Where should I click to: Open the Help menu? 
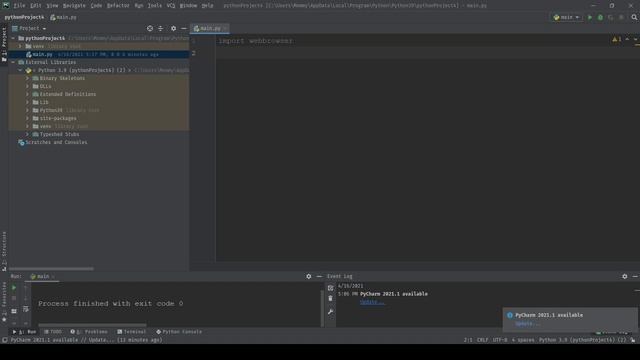(x=207, y=6)
